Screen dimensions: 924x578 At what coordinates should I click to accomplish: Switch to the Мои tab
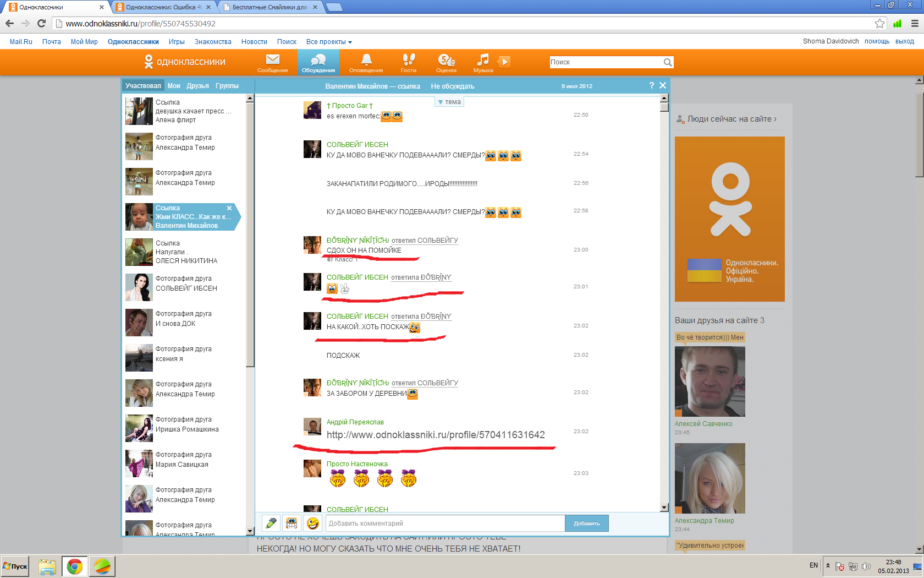[x=174, y=86]
